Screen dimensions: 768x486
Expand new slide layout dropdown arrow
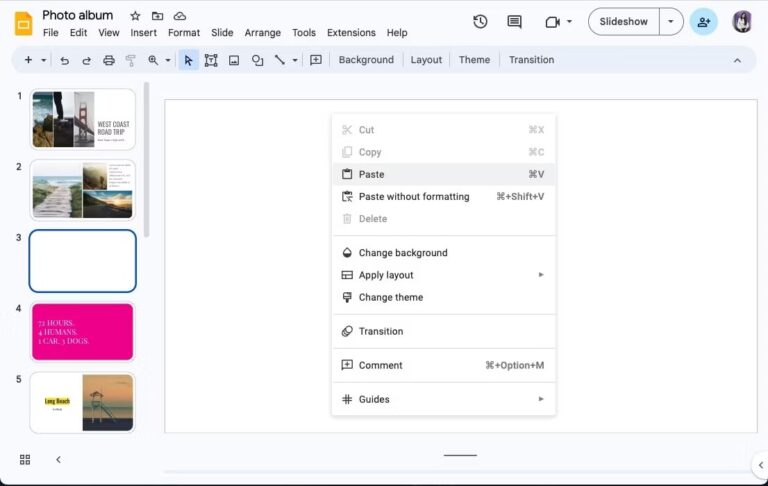(x=44, y=60)
